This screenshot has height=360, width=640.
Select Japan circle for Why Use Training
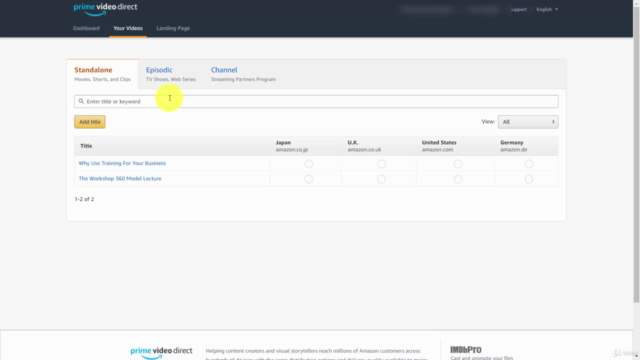[x=309, y=164]
